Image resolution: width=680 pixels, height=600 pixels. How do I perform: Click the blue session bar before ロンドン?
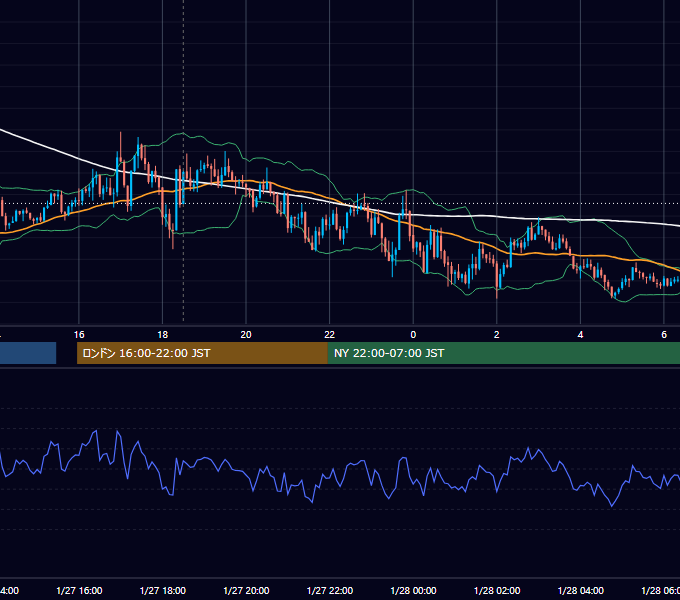28,353
